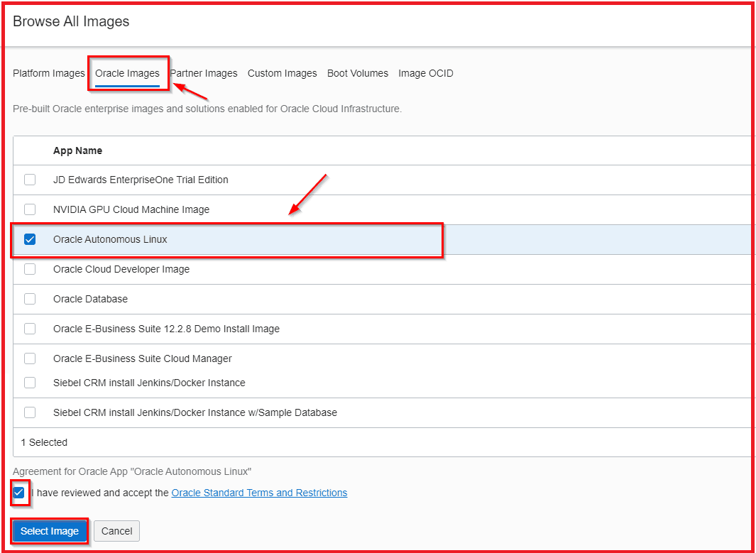This screenshot has width=756, height=553.
Task: Click the JD Edwards EnterpriseOne Trial Edition name
Action: [x=141, y=180]
